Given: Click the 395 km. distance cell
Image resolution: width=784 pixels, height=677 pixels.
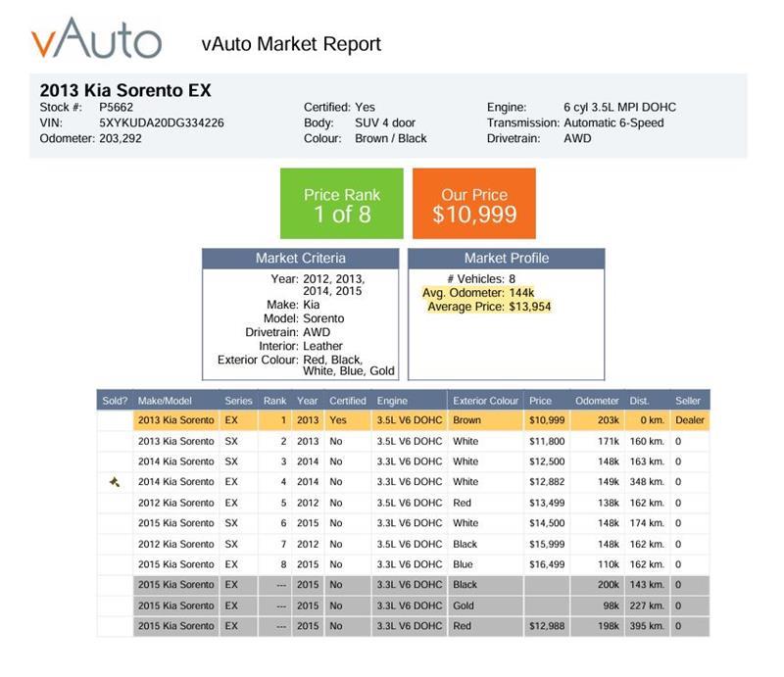Looking at the screenshot, I should click(647, 626).
